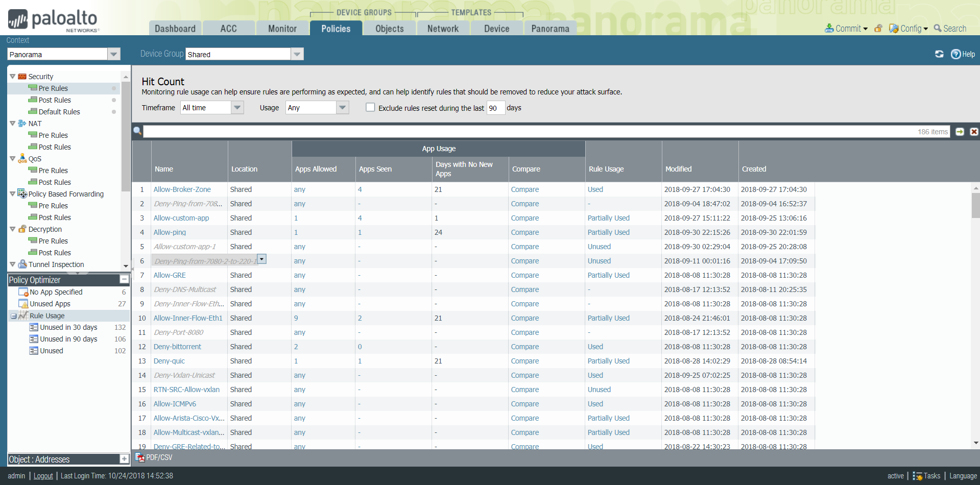980x485 pixels.
Task: Click Logout link in status bar
Action: [x=43, y=476]
